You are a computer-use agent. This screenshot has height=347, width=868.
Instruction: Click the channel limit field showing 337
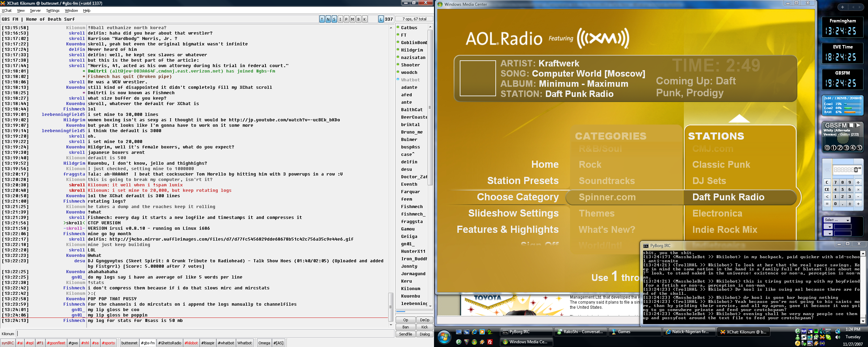[x=389, y=19]
